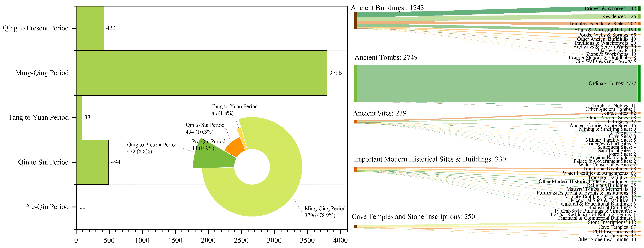This screenshot has width=644, height=248.
Task: Click the bar value '494'
Action: 116,162
